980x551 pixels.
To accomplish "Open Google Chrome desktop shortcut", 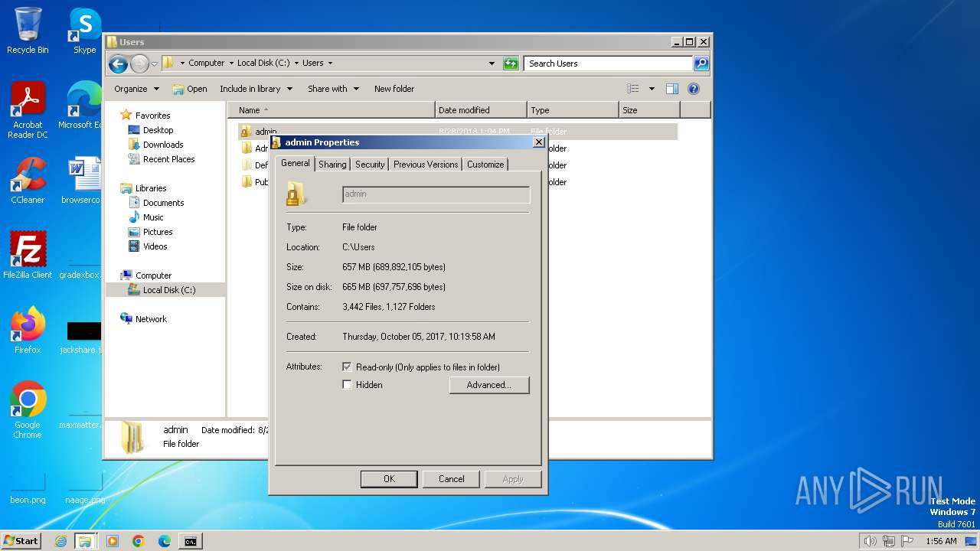I will coord(28,410).
